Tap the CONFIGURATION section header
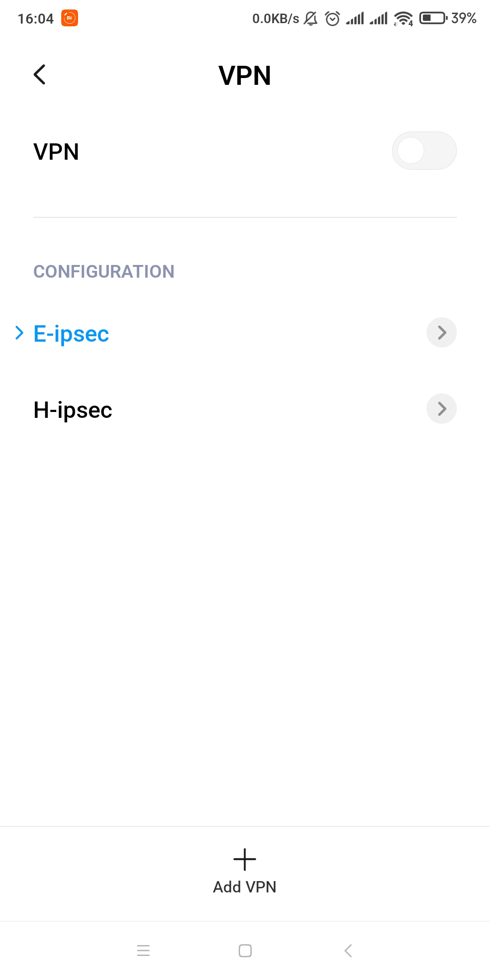This screenshot has width=490, height=980. click(x=104, y=272)
